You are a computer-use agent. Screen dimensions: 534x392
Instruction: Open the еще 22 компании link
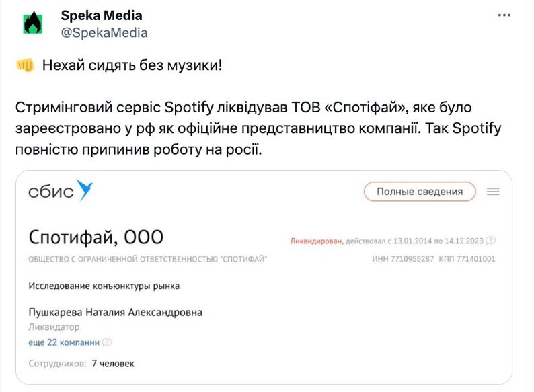click(64, 342)
